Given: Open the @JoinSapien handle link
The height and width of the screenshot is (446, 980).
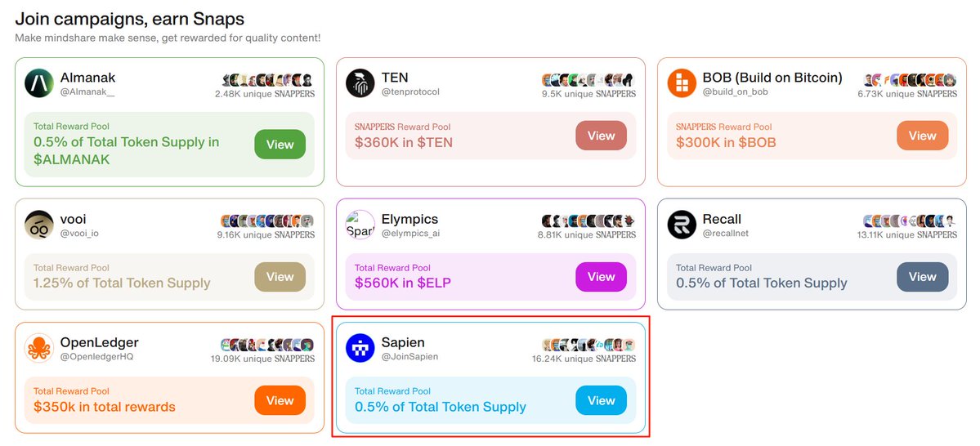Looking at the screenshot, I should tap(410, 357).
